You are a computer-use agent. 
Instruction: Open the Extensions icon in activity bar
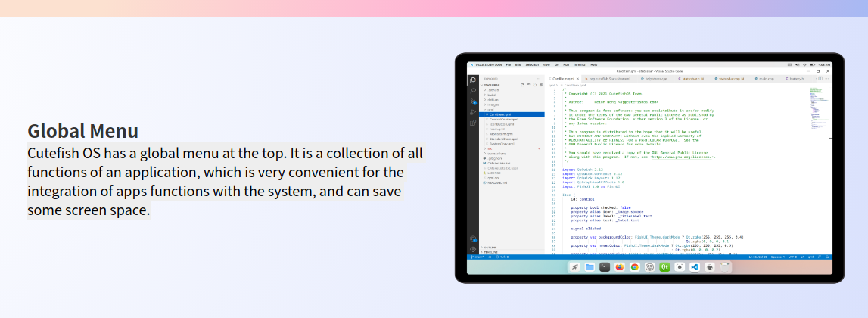pyautogui.click(x=473, y=123)
